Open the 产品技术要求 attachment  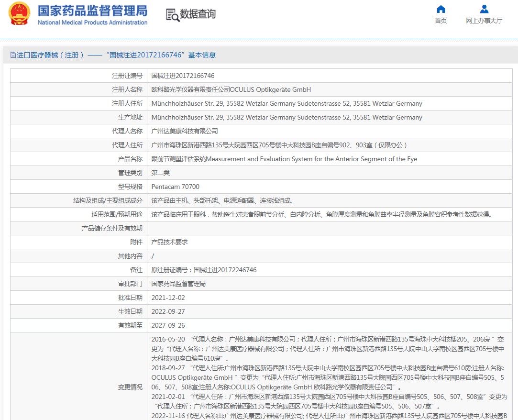pyautogui.click(x=169, y=242)
